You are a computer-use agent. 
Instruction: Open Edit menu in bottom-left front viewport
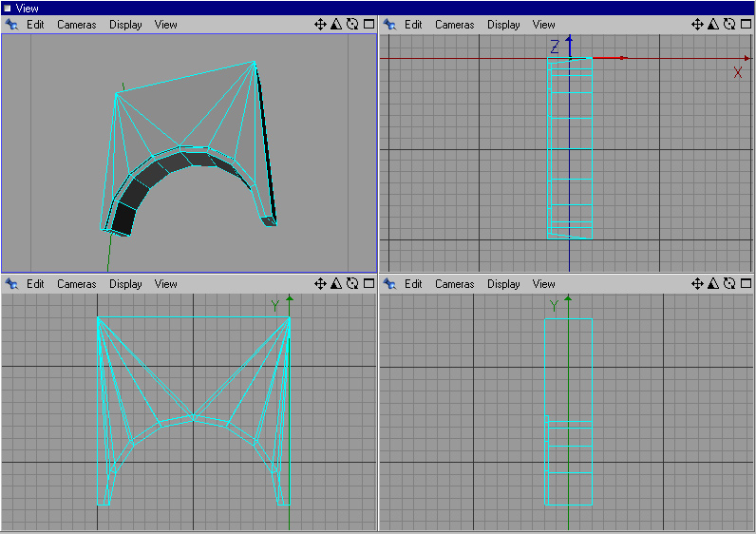pos(35,284)
